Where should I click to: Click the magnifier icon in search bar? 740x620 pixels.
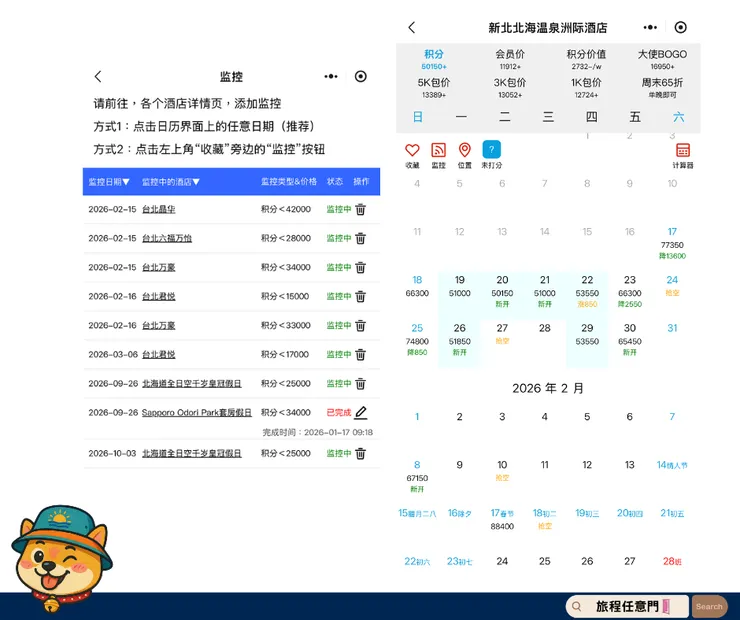576,606
